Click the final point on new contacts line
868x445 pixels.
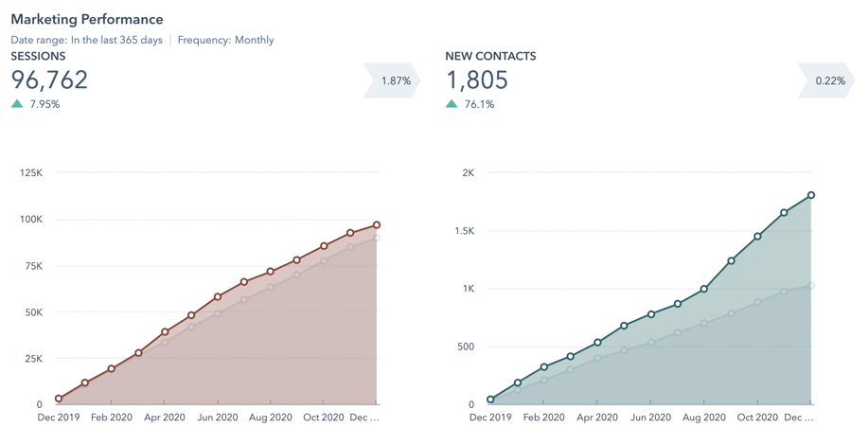tap(811, 195)
